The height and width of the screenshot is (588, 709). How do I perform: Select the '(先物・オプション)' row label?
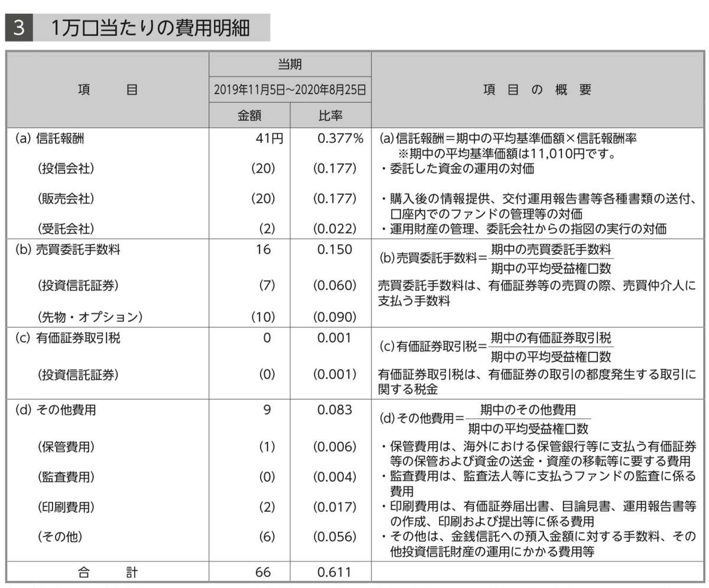(x=90, y=316)
